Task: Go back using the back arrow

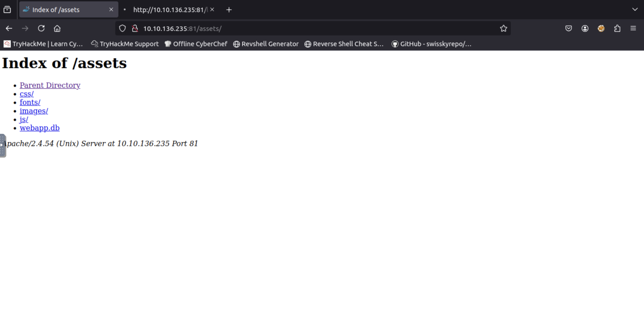Action: pyautogui.click(x=9, y=28)
